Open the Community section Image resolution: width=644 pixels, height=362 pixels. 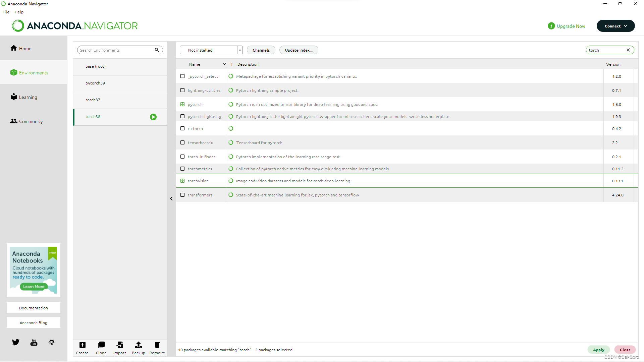pos(26,121)
